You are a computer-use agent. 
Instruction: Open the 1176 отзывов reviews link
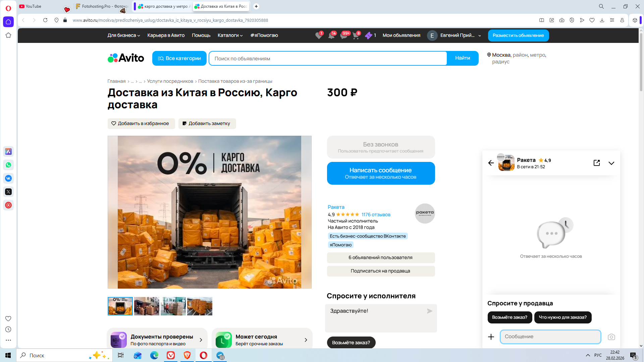point(376,215)
